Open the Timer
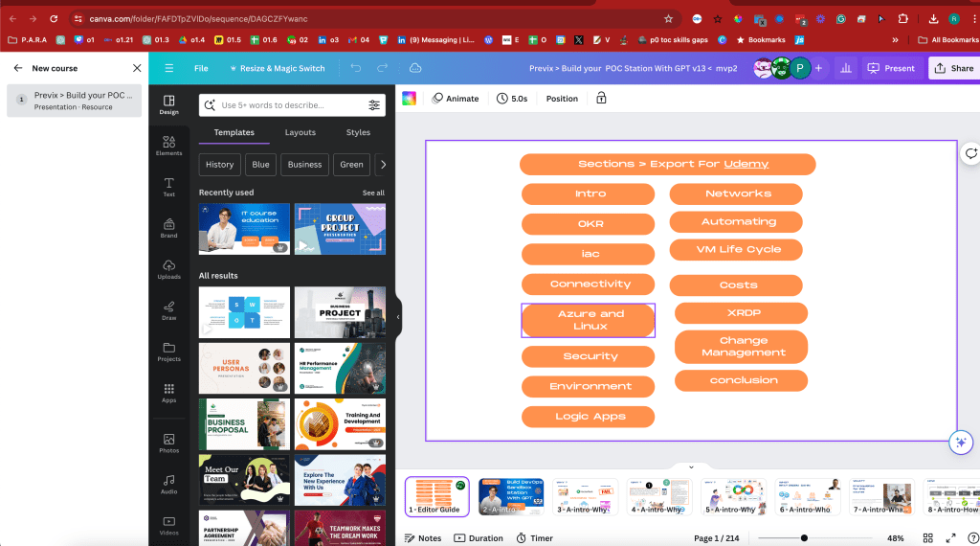 534,538
